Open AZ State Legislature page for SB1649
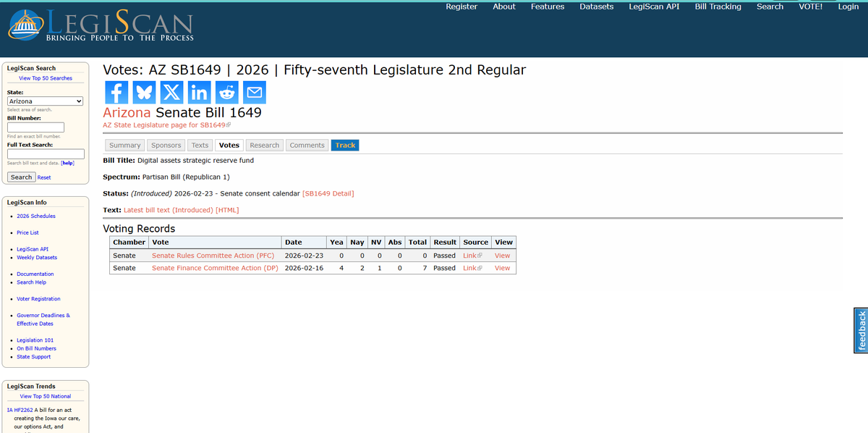This screenshot has height=433, width=868. [x=166, y=125]
